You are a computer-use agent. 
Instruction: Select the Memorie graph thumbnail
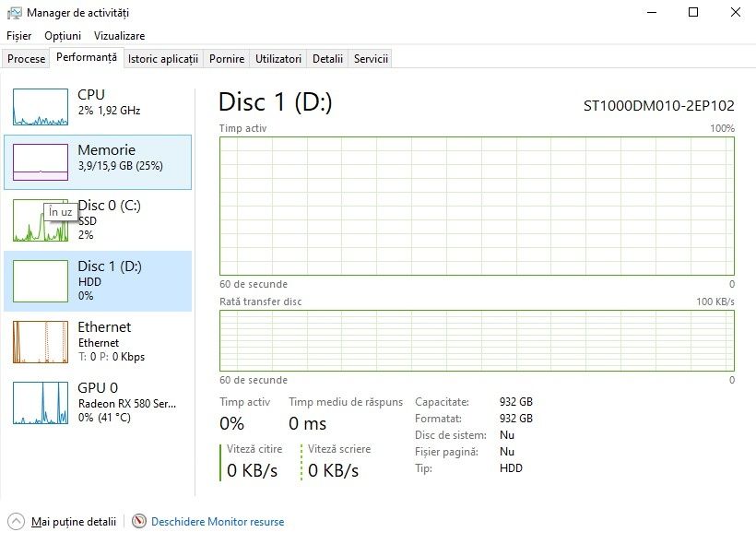pyautogui.click(x=41, y=162)
